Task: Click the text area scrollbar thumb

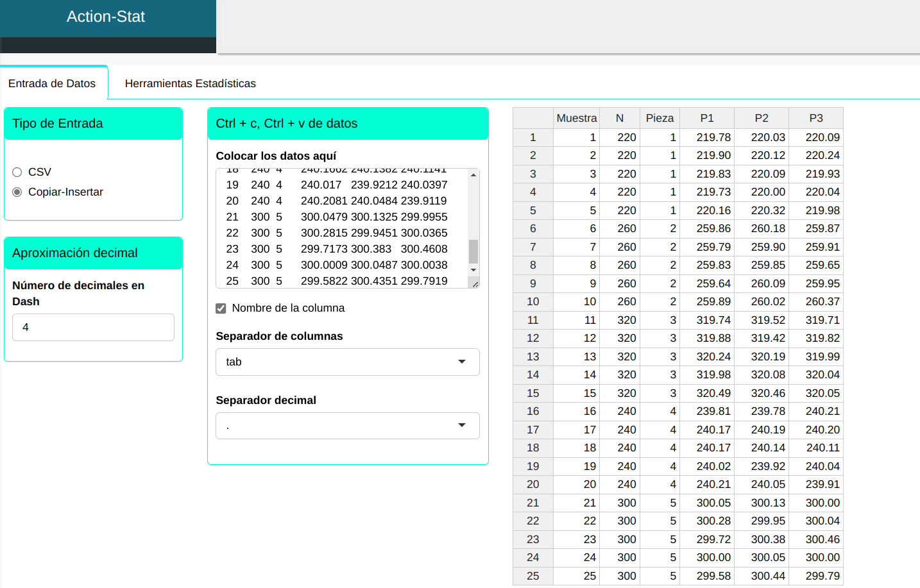Action: [x=473, y=251]
